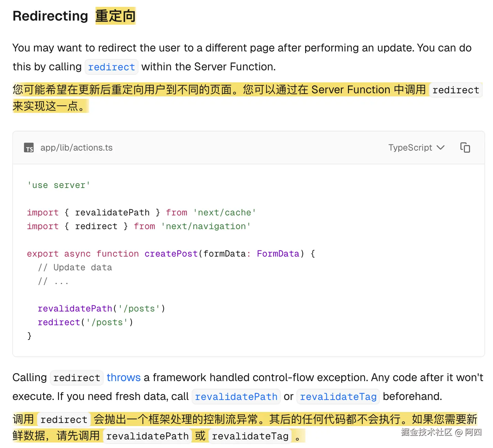Click the 'next/navigation' import string
Viewport: 493px width, 448px height.
206,226
